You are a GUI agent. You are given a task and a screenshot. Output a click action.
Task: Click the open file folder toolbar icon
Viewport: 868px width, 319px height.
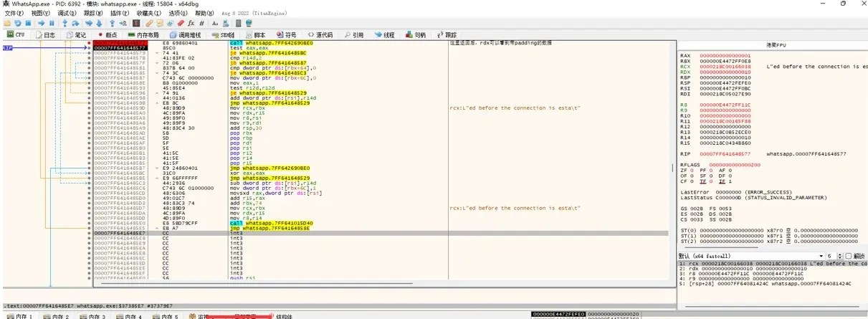[x=7, y=23]
